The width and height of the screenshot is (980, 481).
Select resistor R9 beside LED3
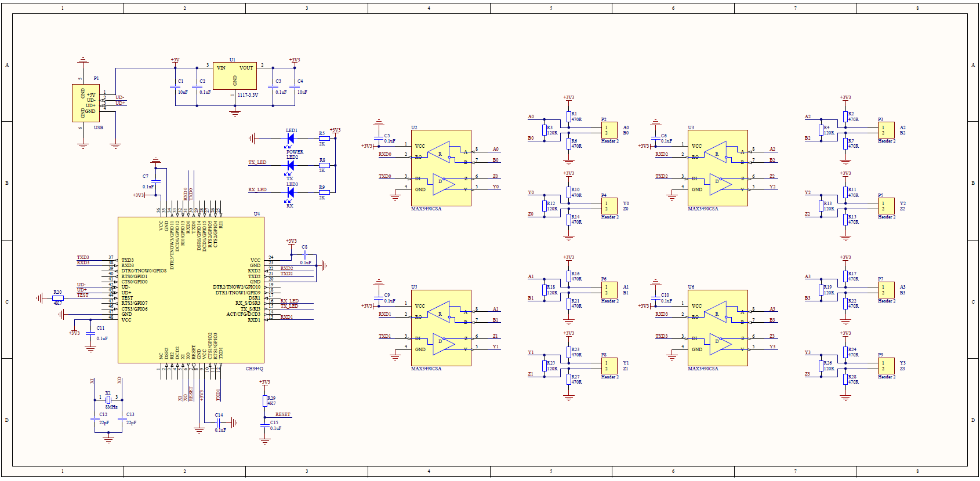click(324, 192)
